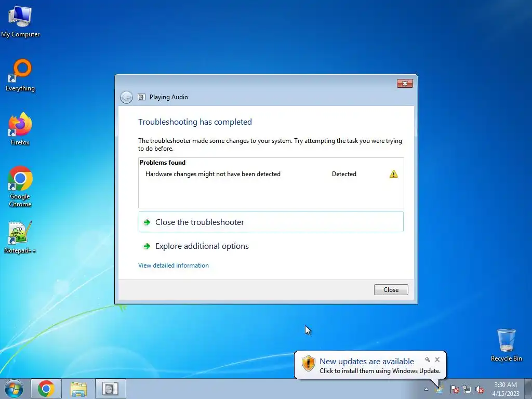Viewport: 532px width, 399px height.
Task: Open the Recycle Bin
Action: 506,345
